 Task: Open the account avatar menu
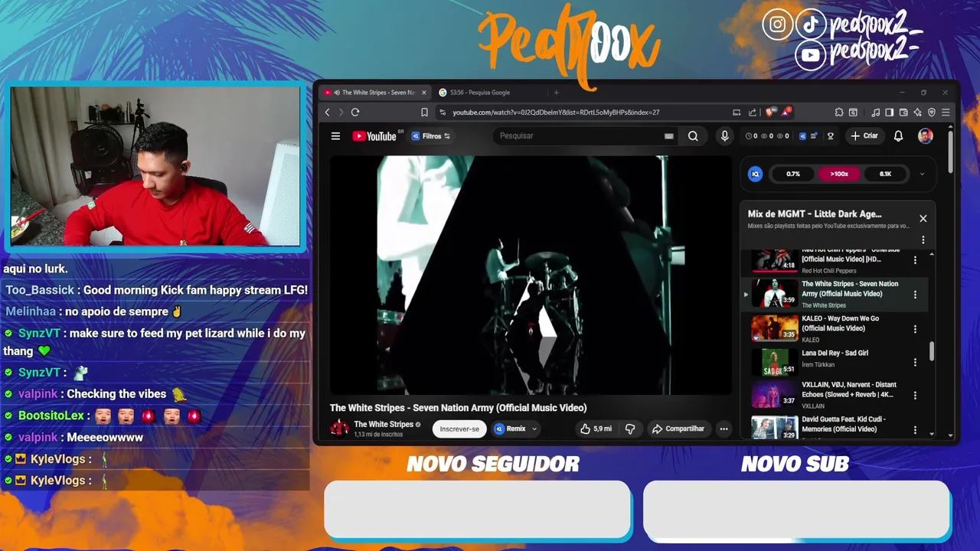tap(926, 135)
